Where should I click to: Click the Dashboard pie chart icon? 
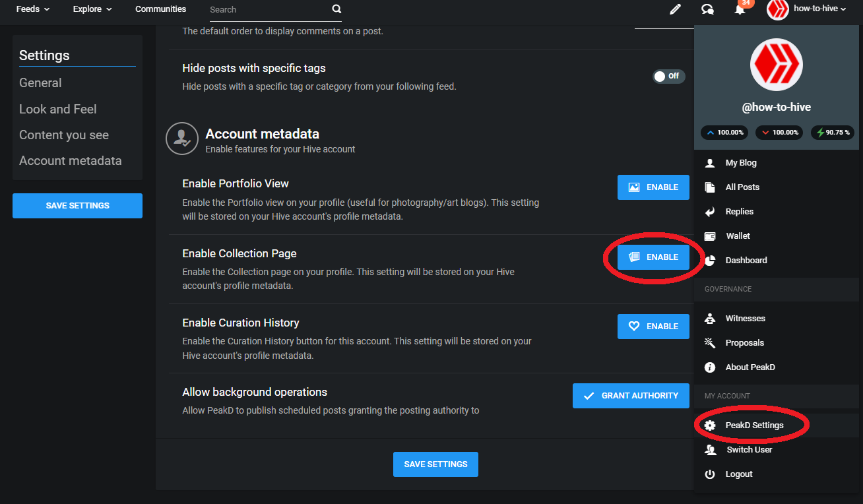pyautogui.click(x=710, y=261)
